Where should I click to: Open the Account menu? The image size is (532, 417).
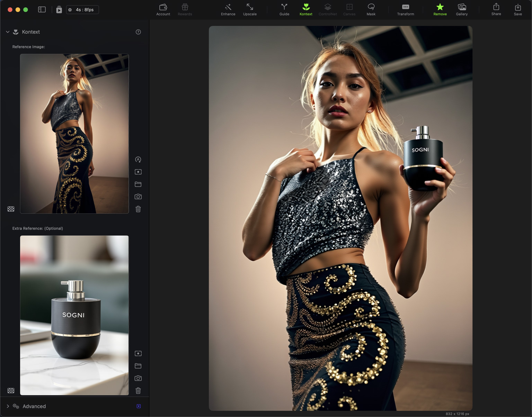click(163, 9)
